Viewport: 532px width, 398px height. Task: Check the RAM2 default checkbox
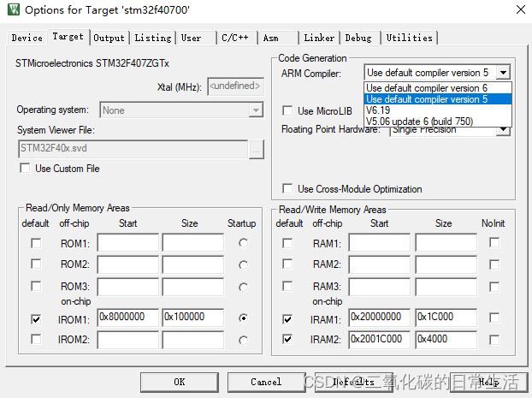[287, 264]
